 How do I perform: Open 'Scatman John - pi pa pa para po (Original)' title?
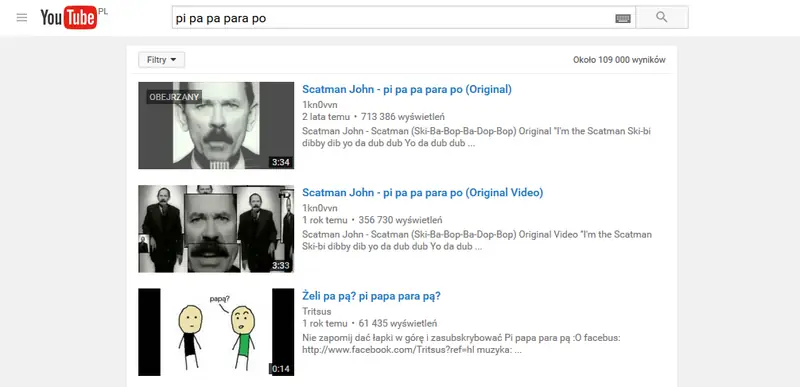coord(407,89)
